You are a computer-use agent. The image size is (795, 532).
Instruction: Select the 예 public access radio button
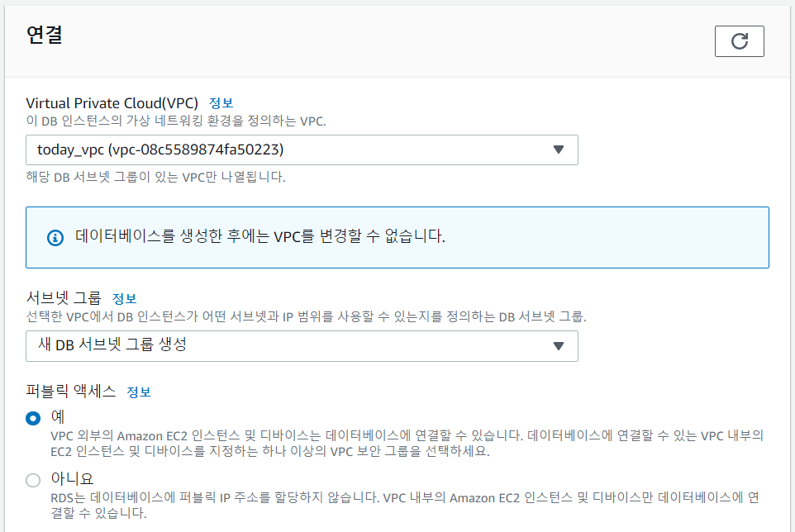pyautogui.click(x=33, y=418)
